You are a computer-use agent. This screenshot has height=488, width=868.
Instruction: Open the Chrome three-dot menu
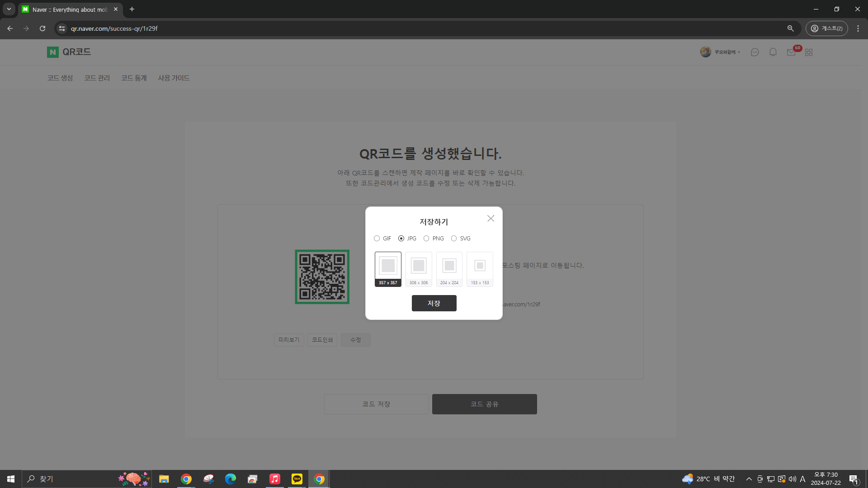pyautogui.click(x=858, y=28)
